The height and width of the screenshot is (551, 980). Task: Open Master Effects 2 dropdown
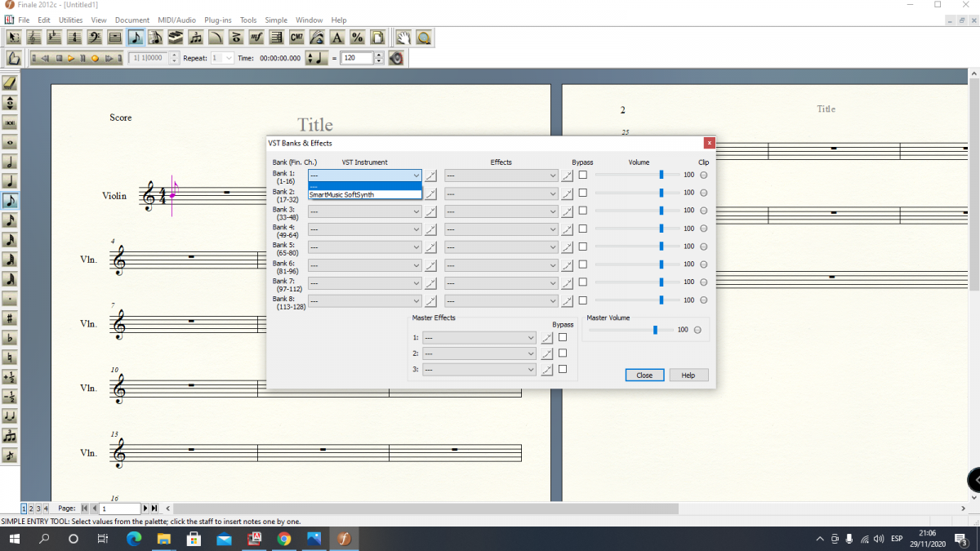pyautogui.click(x=479, y=353)
